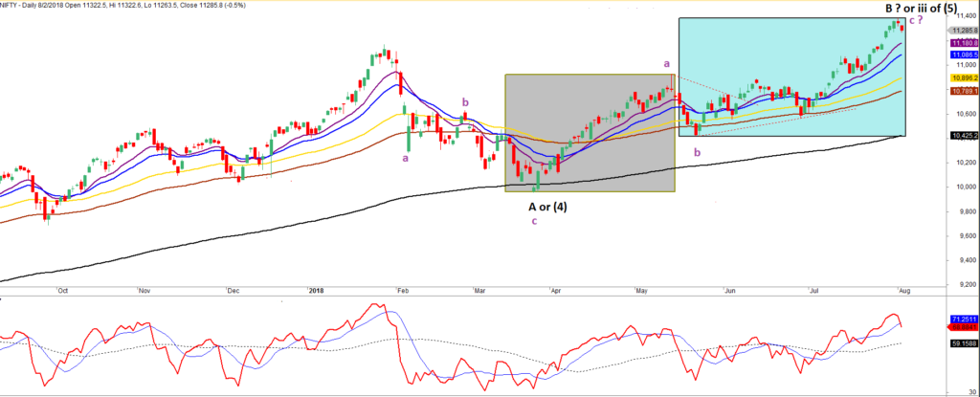The image size is (980, 397).
Task: Select purple 'c' label below 'A or (4)'
Action: (x=534, y=220)
